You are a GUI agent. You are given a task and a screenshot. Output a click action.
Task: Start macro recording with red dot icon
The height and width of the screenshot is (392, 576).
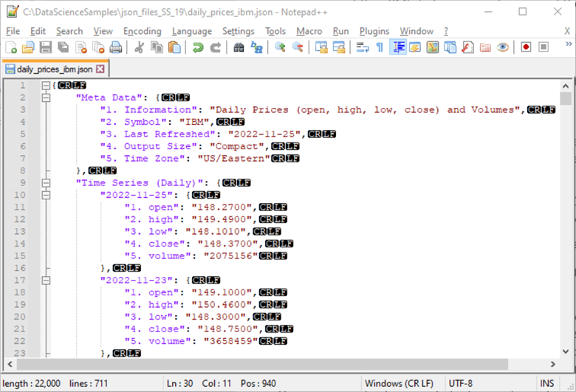coord(526,47)
